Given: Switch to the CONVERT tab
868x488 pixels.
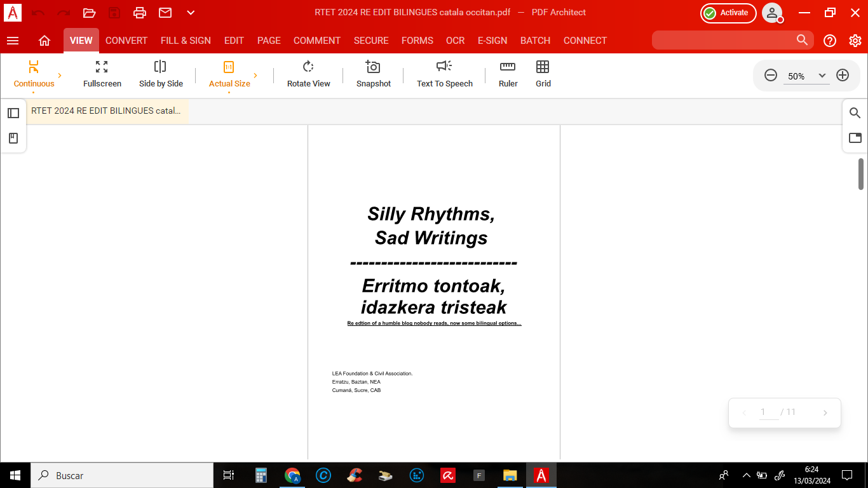Looking at the screenshot, I should (x=126, y=41).
